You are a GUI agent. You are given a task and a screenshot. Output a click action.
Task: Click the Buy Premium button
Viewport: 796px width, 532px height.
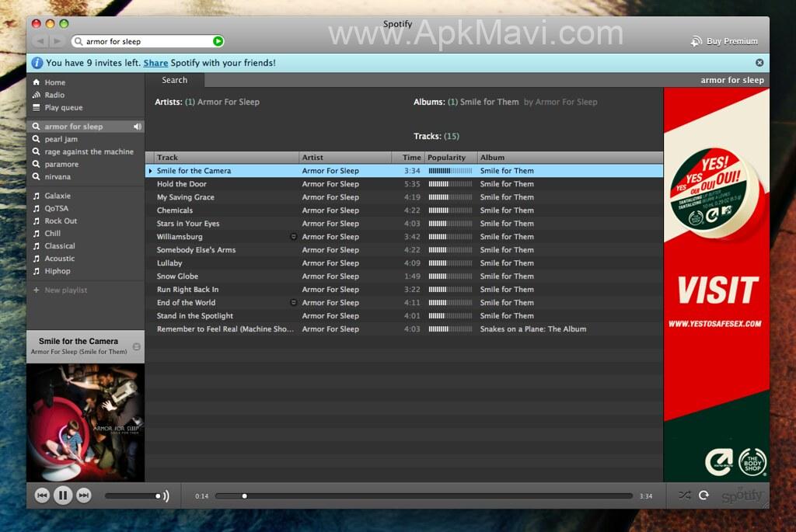click(724, 41)
